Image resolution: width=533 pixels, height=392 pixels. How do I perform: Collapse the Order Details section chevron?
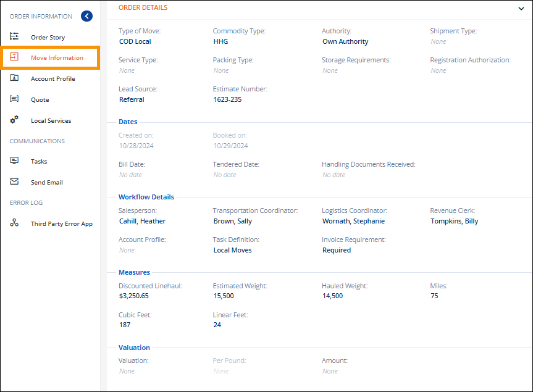point(521,9)
